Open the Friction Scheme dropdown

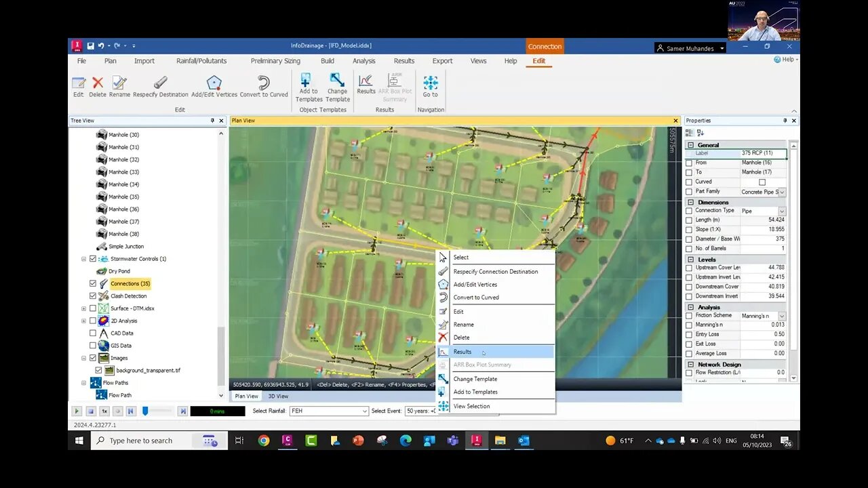click(x=782, y=317)
